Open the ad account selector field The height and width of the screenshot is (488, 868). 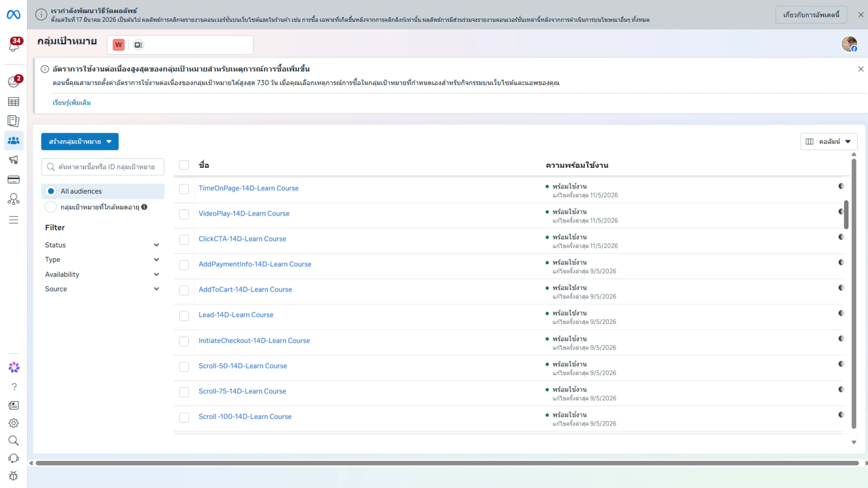[180, 45]
